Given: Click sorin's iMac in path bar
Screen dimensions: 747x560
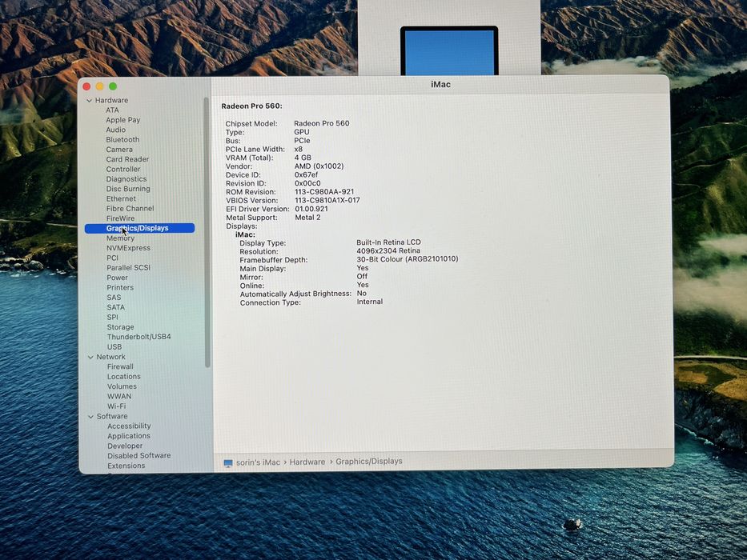Looking at the screenshot, I should (x=259, y=462).
